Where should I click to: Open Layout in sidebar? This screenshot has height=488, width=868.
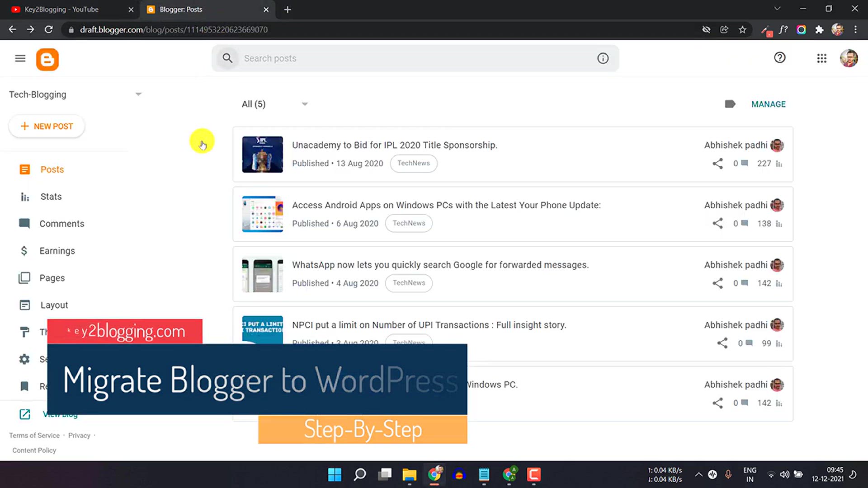click(54, 305)
